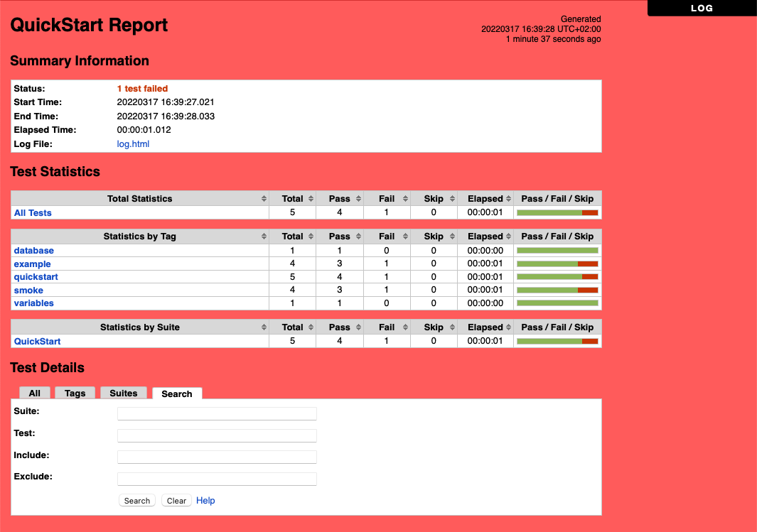Screen dimensions: 757x532
Task: Open the QuickStart suite statistics
Action: coord(37,341)
